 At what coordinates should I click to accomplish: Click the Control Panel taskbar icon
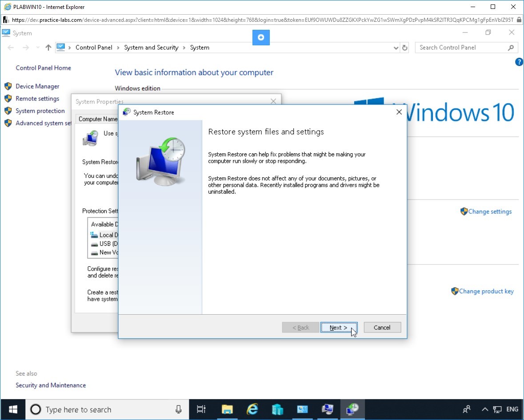(302, 409)
